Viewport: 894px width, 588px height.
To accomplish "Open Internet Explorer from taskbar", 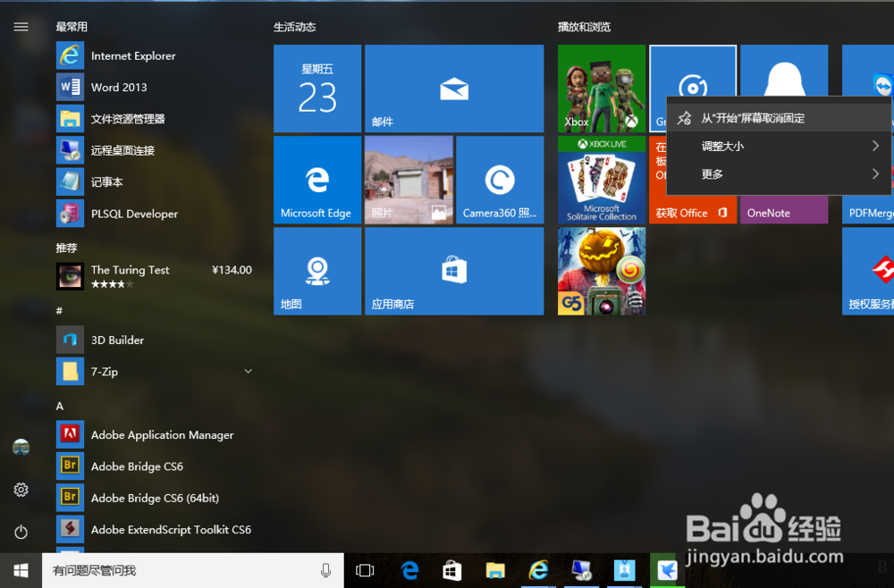I will (538, 570).
